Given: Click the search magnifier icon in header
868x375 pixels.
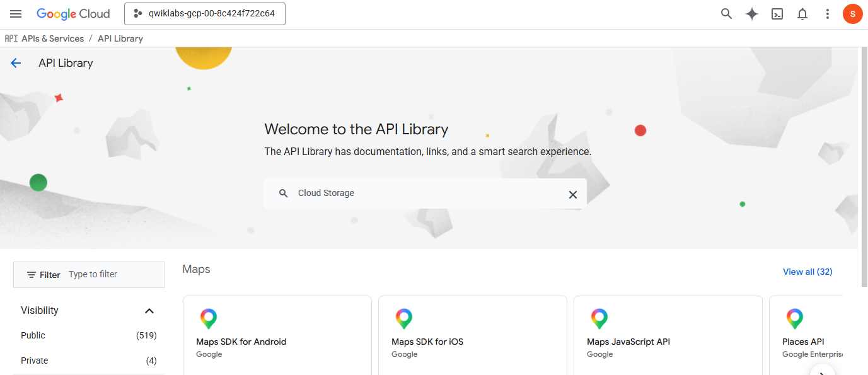Looking at the screenshot, I should [x=726, y=14].
